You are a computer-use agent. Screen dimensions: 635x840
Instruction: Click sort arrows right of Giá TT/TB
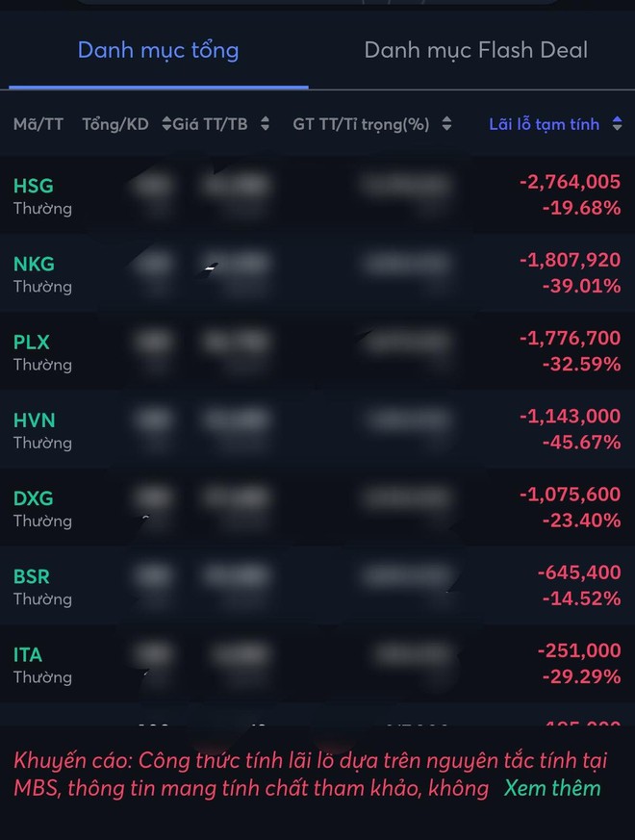[266, 124]
